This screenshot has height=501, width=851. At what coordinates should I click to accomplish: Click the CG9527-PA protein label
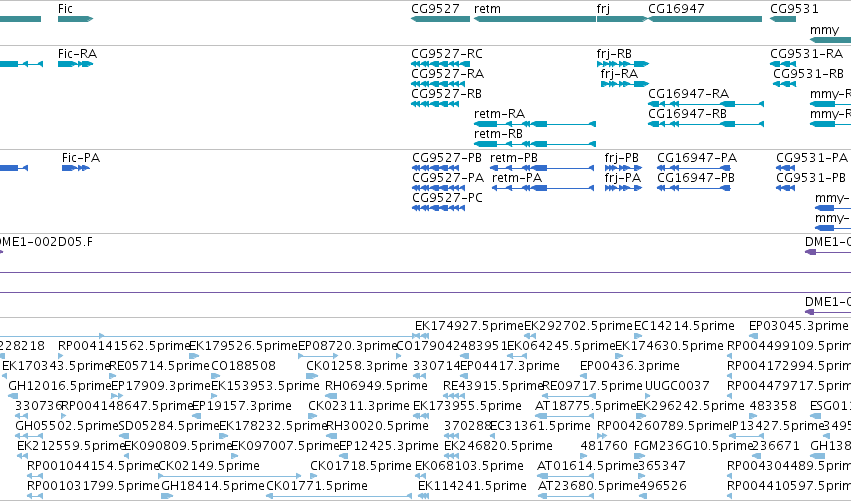point(448,178)
